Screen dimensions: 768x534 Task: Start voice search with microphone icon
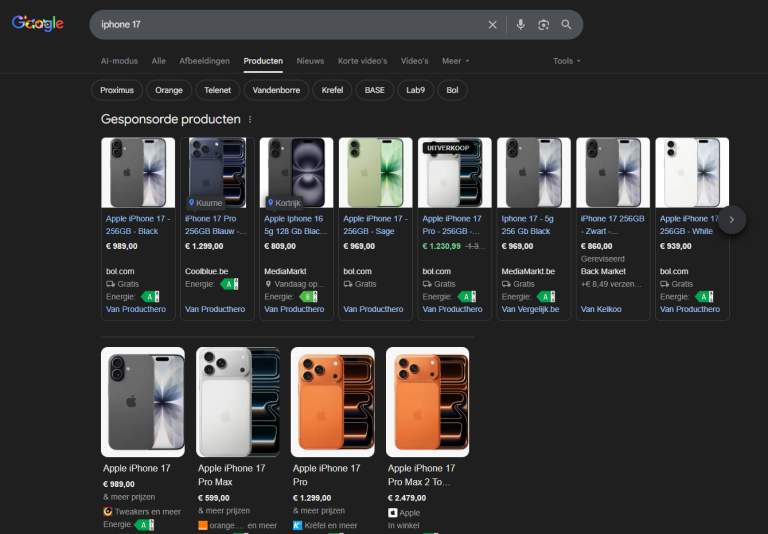tap(520, 25)
